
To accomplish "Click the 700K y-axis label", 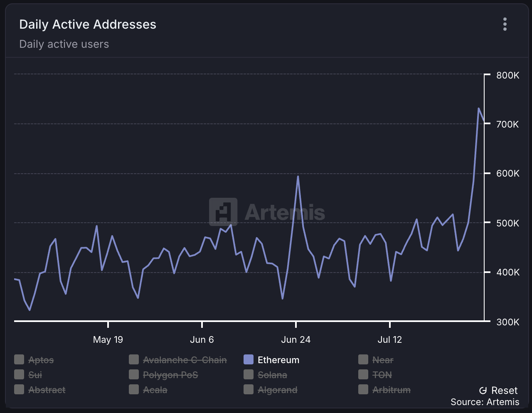I will (x=508, y=124).
